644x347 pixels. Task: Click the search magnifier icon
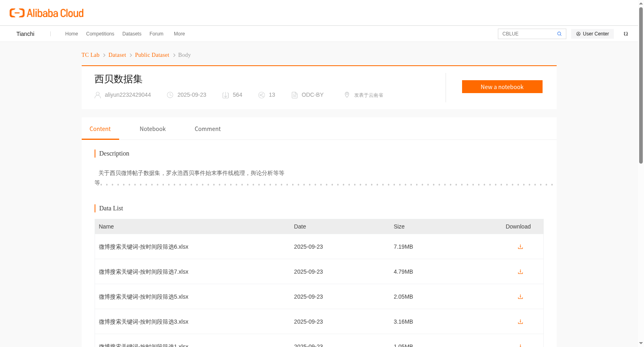[559, 34]
